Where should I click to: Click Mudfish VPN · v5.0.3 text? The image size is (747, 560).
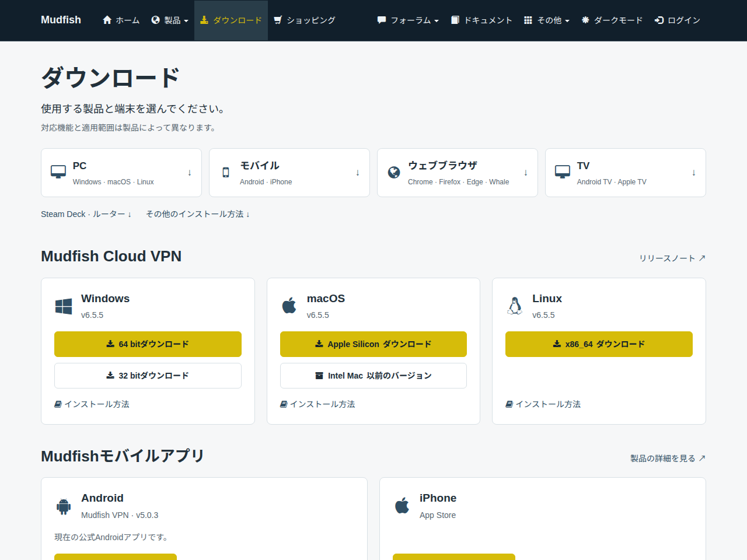click(120, 515)
